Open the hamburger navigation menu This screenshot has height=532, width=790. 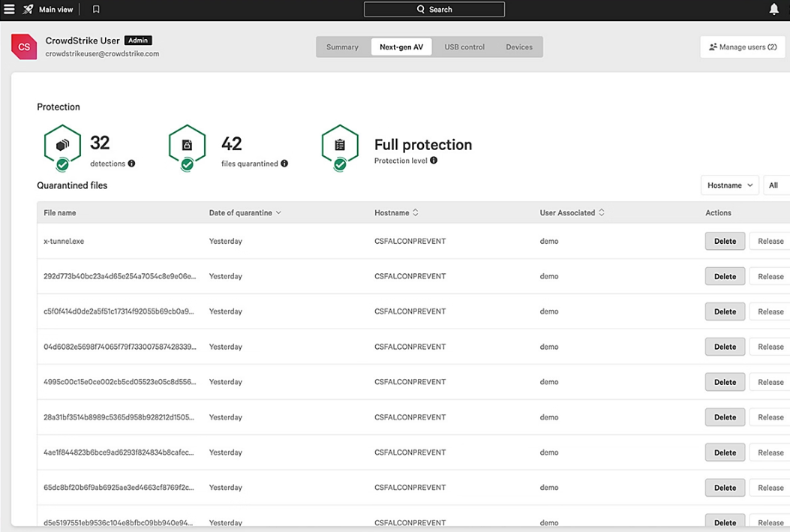tap(10, 10)
